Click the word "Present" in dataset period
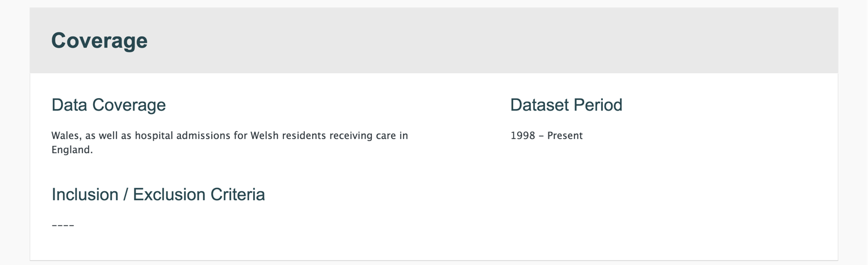 [565, 136]
